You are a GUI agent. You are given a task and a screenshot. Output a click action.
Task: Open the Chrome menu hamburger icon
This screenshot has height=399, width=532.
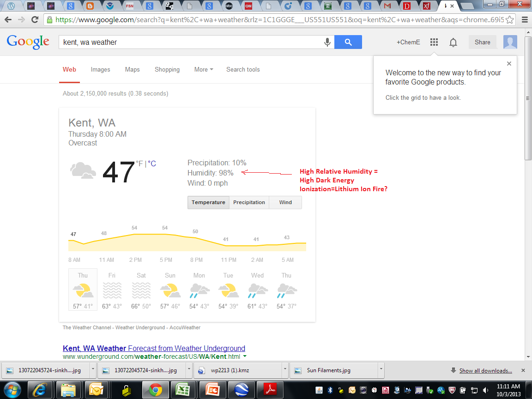[x=524, y=20]
